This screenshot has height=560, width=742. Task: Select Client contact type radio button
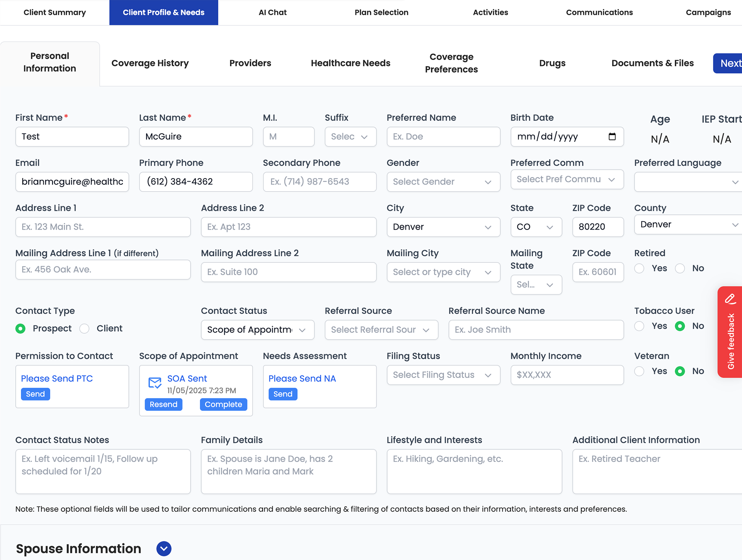[84, 329]
